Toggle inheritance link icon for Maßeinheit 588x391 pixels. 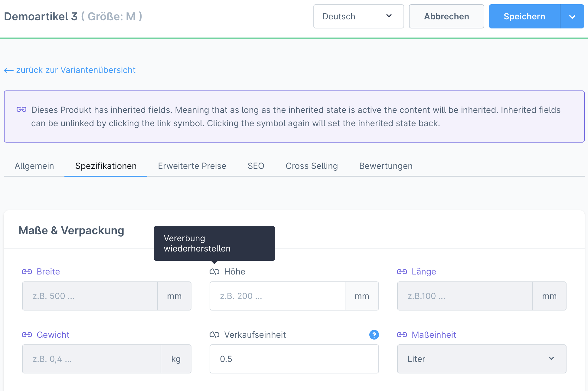[x=402, y=335]
